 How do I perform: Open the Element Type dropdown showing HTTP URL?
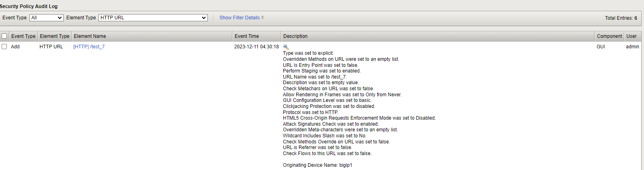(x=153, y=18)
